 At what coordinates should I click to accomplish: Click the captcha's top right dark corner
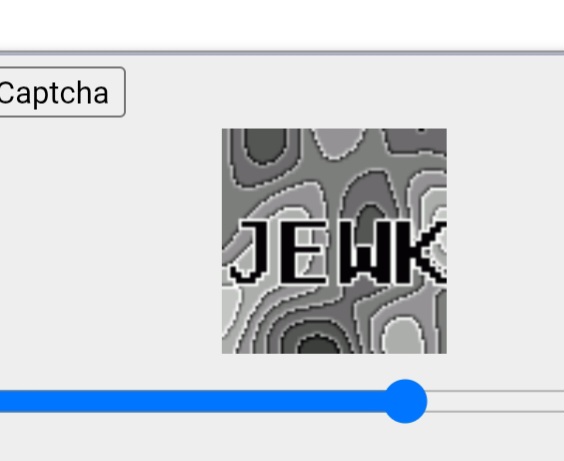click(417, 140)
